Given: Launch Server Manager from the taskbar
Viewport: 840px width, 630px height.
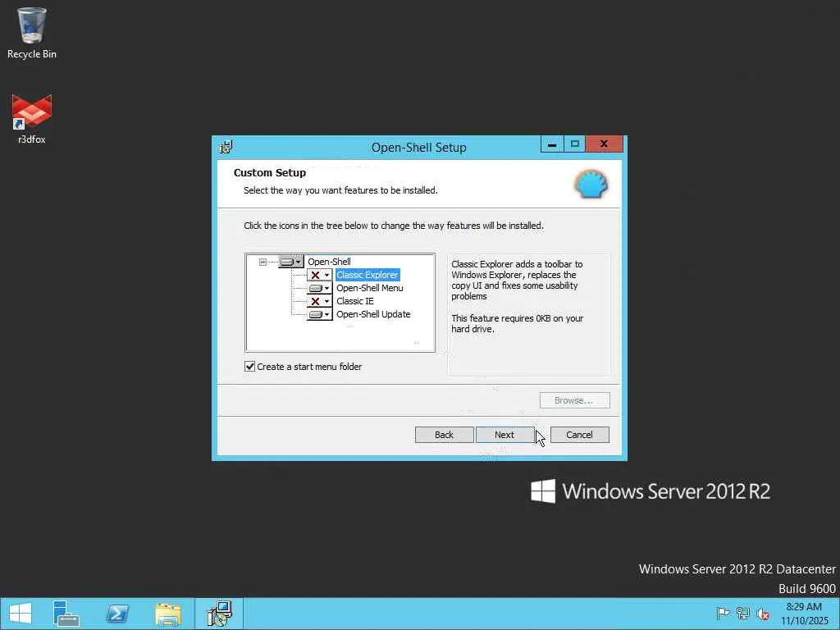Looking at the screenshot, I should [66, 614].
